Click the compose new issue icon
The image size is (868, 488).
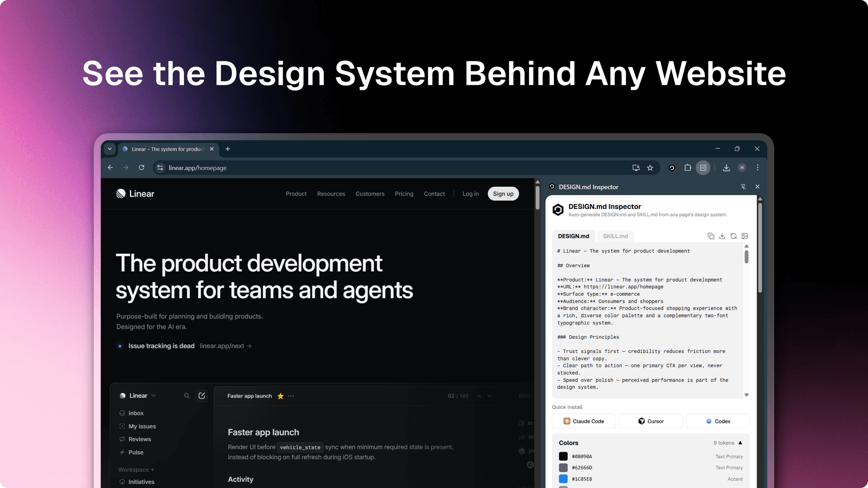click(x=202, y=396)
